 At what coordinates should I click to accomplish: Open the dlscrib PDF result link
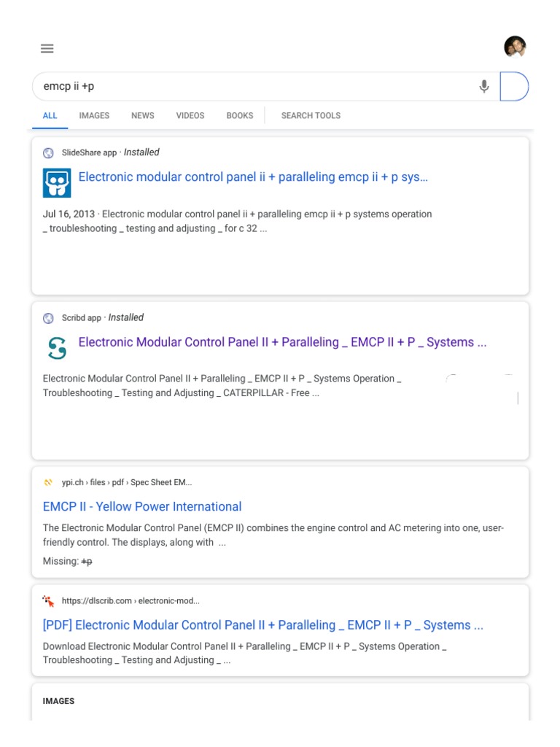pos(263,625)
